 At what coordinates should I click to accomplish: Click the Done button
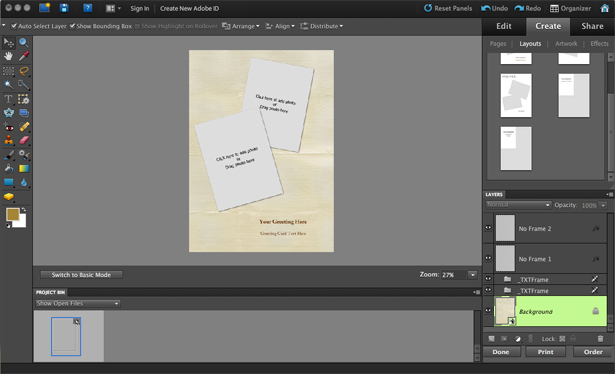[501, 352]
